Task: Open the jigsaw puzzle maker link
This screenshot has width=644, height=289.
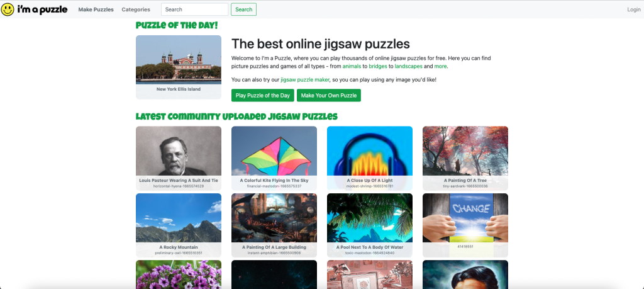Action: (x=305, y=80)
